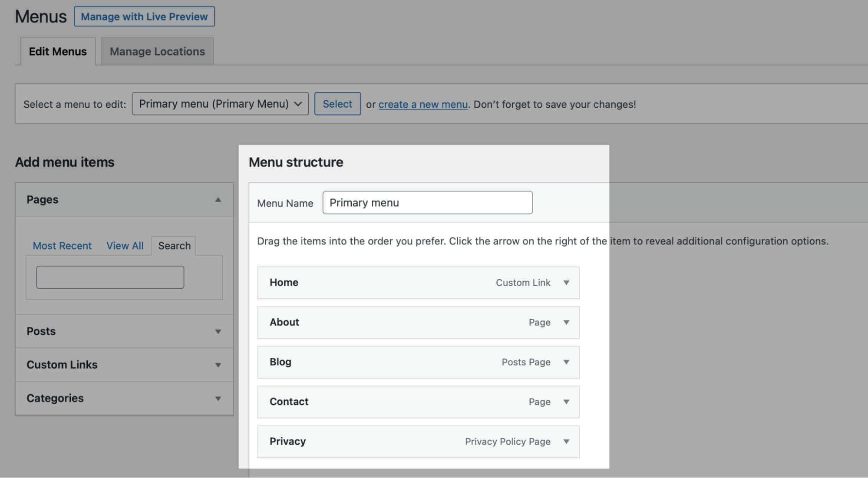Expand the Home menu item arrow

[566, 283]
